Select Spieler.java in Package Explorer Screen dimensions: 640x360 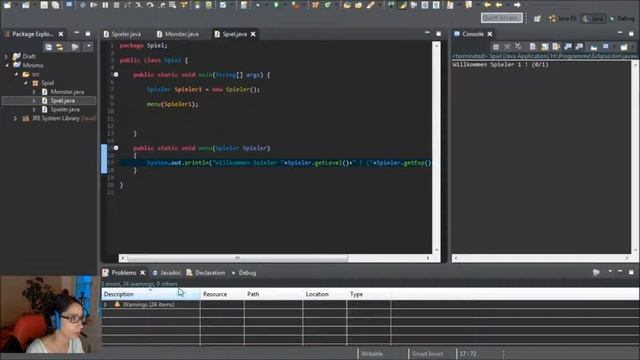(65, 109)
